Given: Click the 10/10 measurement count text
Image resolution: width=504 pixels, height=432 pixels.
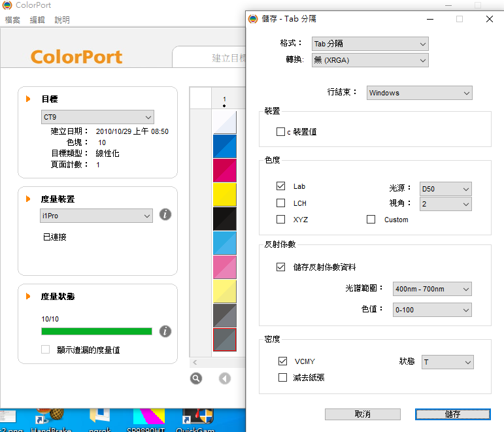Looking at the screenshot, I should 50,319.
